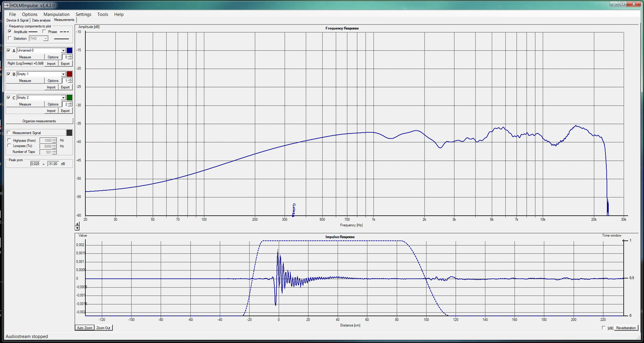Enable the Phase checkbox

point(44,32)
